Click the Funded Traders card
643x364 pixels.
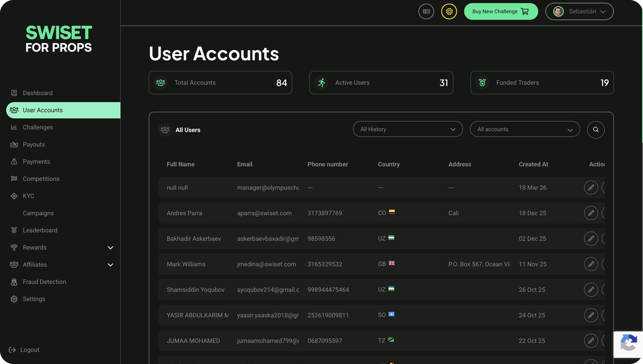coord(542,83)
